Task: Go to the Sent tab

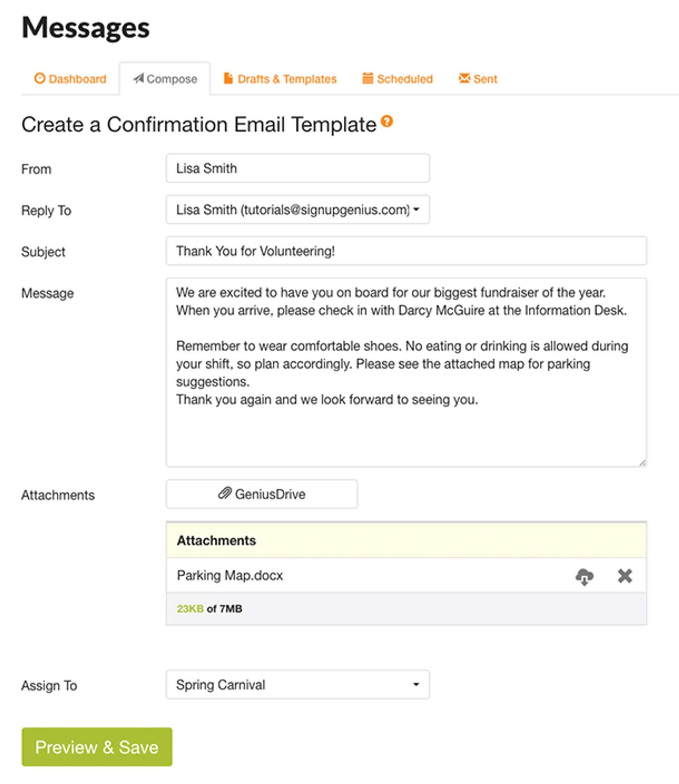Action: point(477,79)
